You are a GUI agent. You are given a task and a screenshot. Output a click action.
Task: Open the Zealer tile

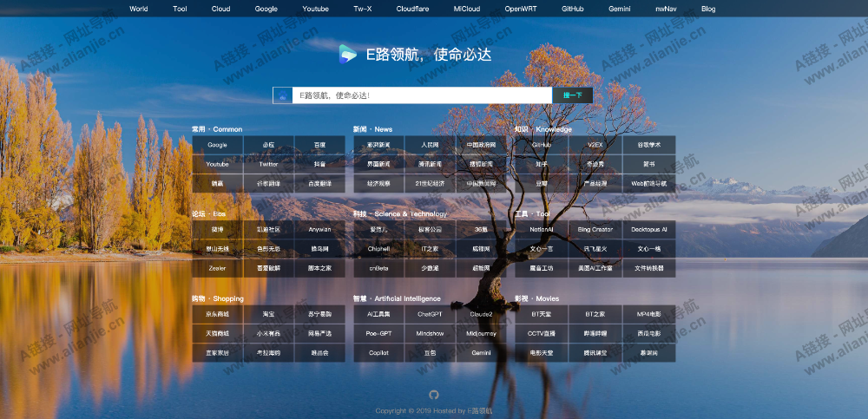pyautogui.click(x=218, y=268)
